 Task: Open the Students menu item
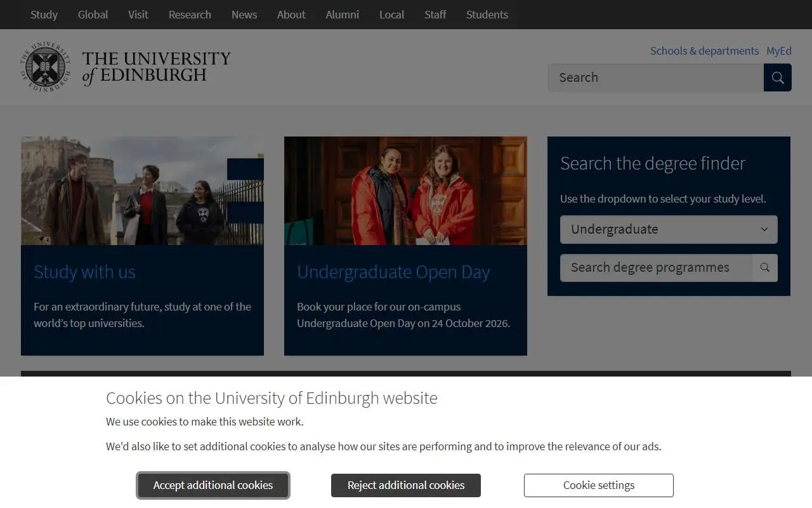pos(487,15)
